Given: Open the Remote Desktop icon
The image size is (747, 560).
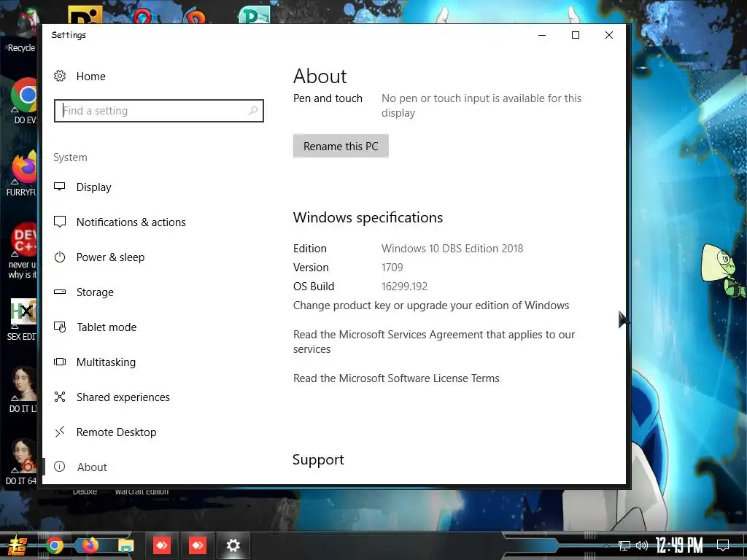Looking at the screenshot, I should pos(60,432).
